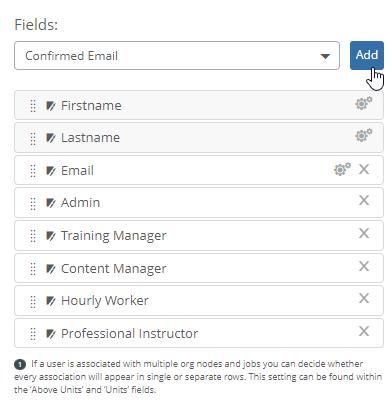Remove the Admin field

364,200
